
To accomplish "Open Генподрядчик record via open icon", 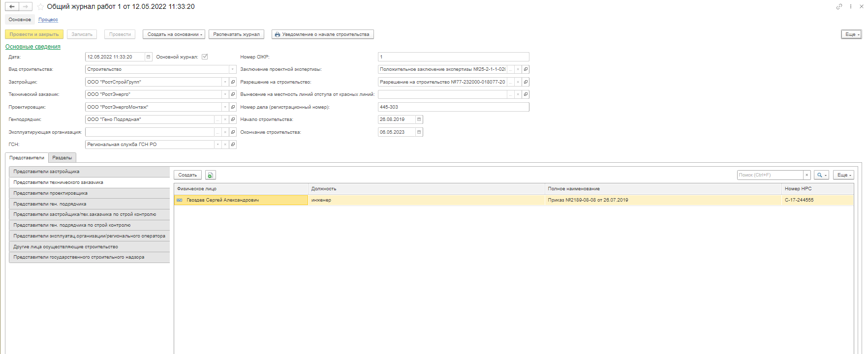I will click(x=233, y=119).
